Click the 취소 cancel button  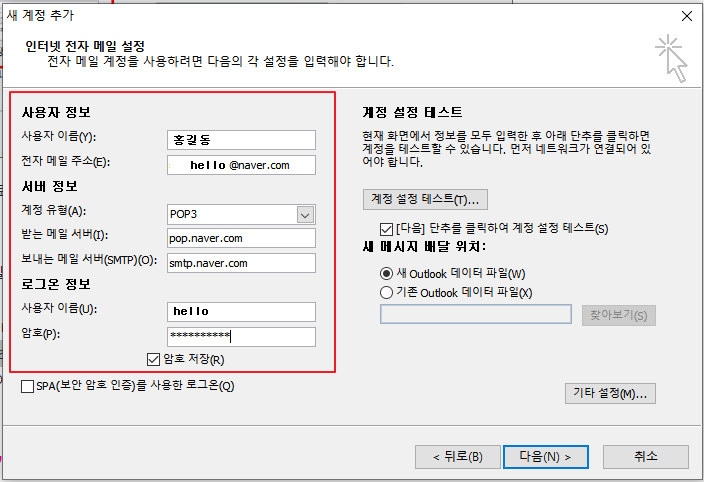point(646,457)
